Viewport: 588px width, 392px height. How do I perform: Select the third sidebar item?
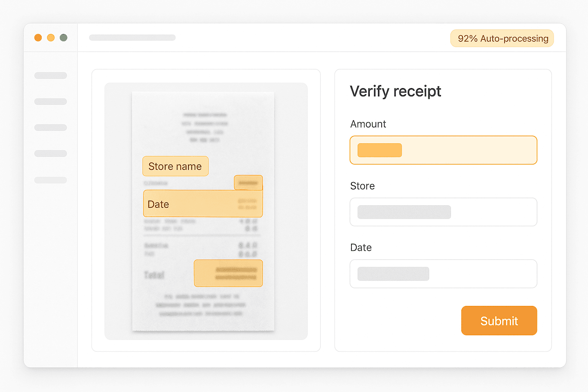[x=51, y=127]
